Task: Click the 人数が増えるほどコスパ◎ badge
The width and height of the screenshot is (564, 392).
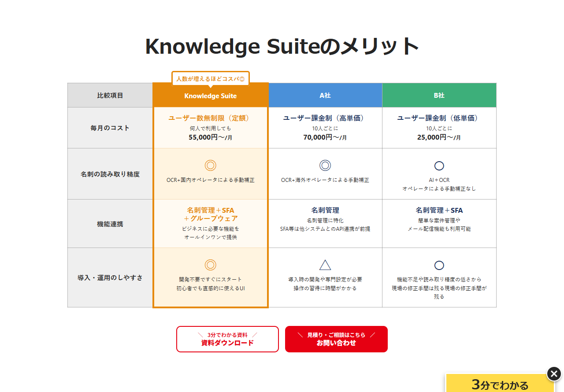Action: point(211,79)
